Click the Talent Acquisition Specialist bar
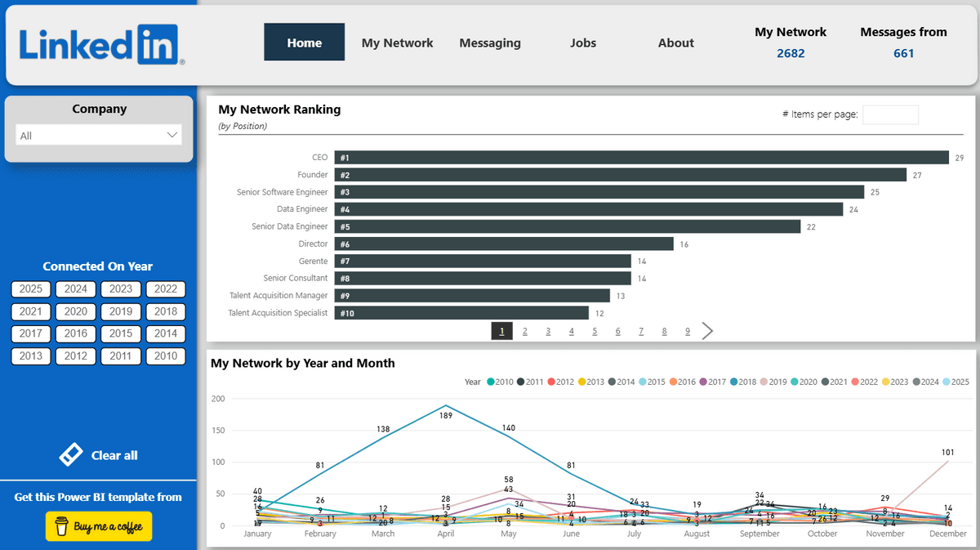980x550 pixels. (x=461, y=312)
